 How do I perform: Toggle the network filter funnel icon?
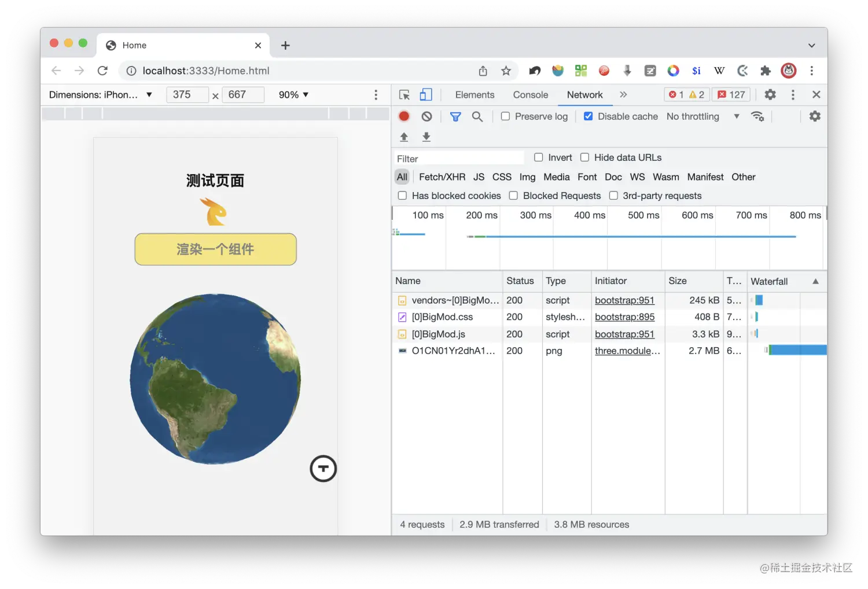(455, 117)
